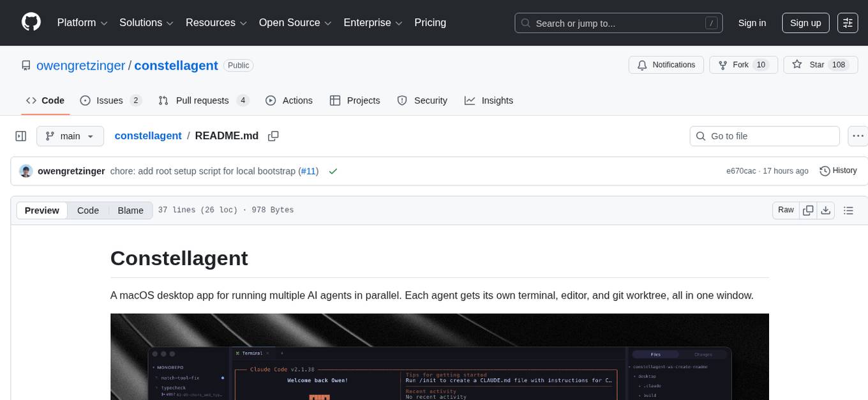The image size is (868, 400).
Task: View the commit History for README.md
Action: click(x=838, y=171)
